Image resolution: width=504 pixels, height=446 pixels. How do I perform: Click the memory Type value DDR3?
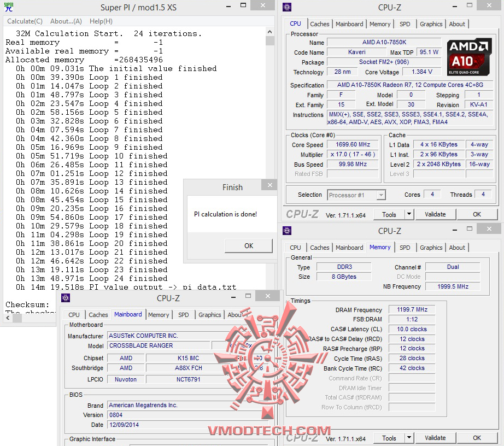point(344,267)
